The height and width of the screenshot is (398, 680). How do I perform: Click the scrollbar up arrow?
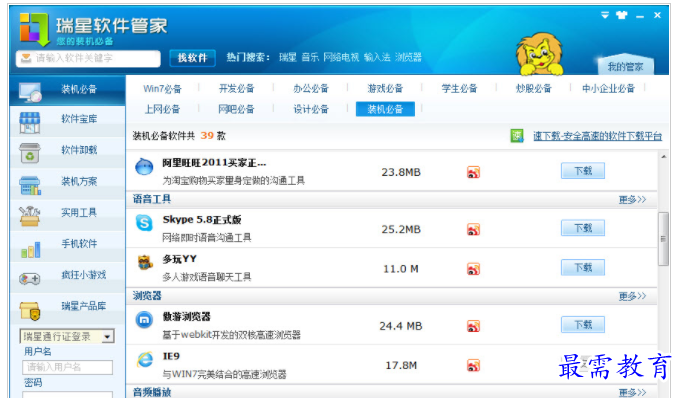(664, 157)
